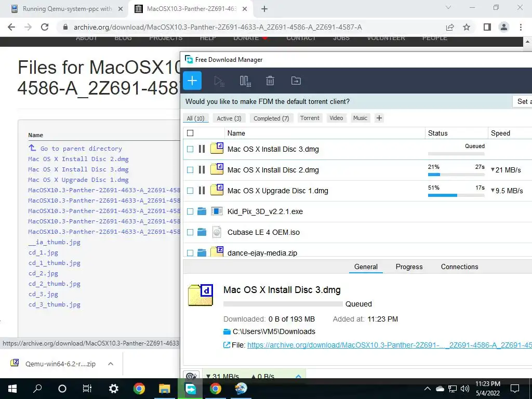The width and height of the screenshot is (532, 399).
Task: Click the start all downloads toolbar icon
Action: 219,81
